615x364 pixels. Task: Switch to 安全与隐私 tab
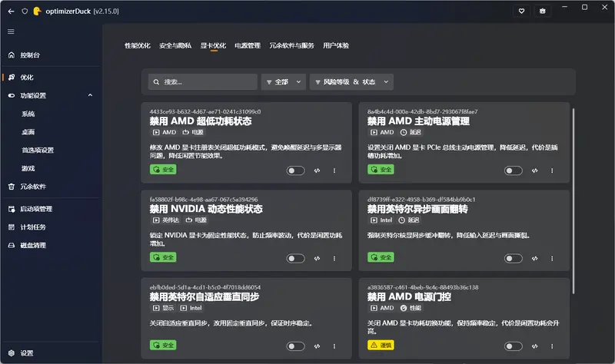[x=175, y=45]
